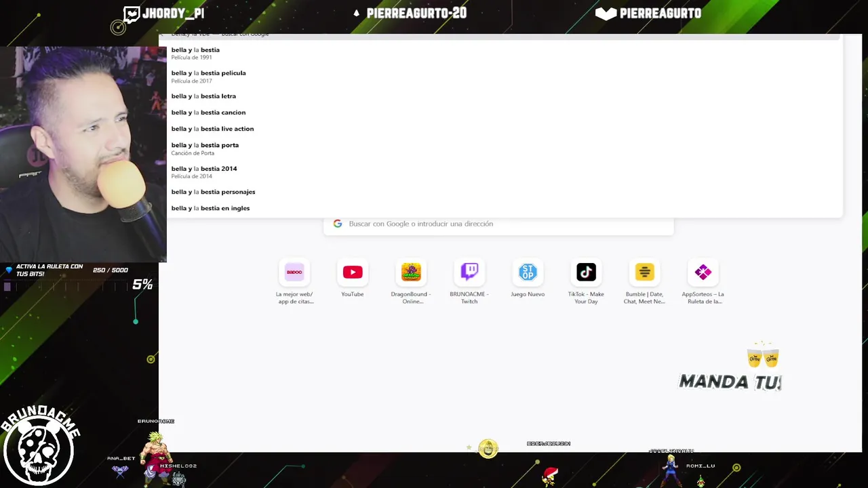Click the 'La mejor web/ app de citas' label
868x488 pixels.
point(294,298)
